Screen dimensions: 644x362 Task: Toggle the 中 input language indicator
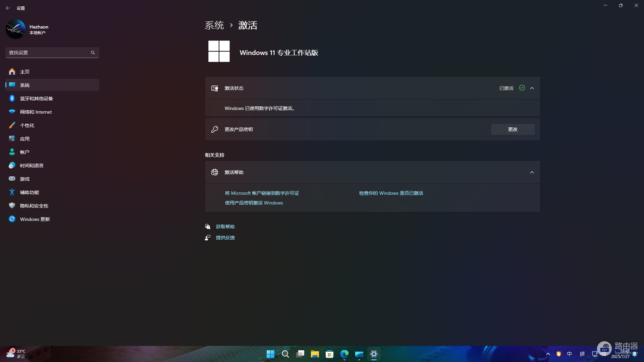pyautogui.click(x=570, y=354)
